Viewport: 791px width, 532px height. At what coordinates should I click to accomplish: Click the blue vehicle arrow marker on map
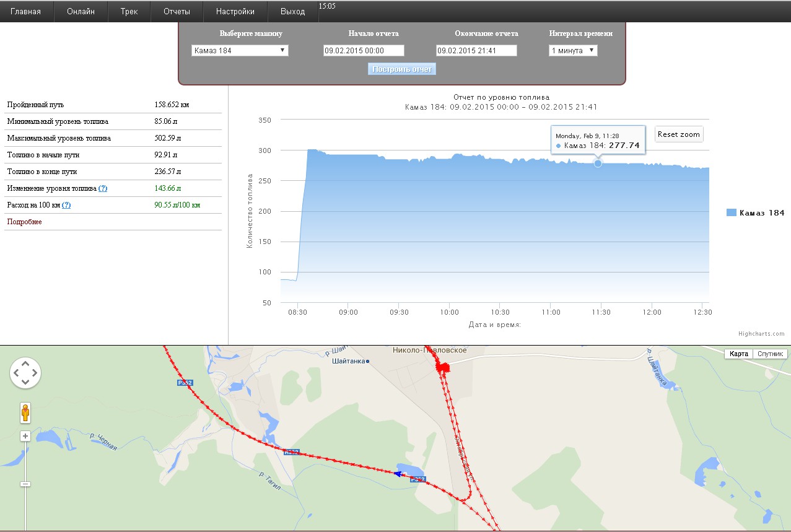point(398,474)
